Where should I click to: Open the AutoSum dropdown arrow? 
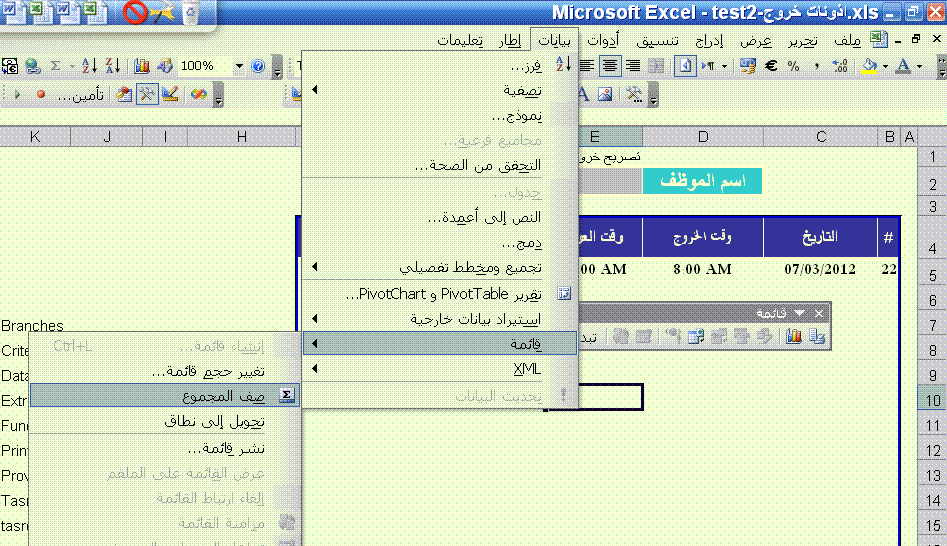[x=72, y=66]
